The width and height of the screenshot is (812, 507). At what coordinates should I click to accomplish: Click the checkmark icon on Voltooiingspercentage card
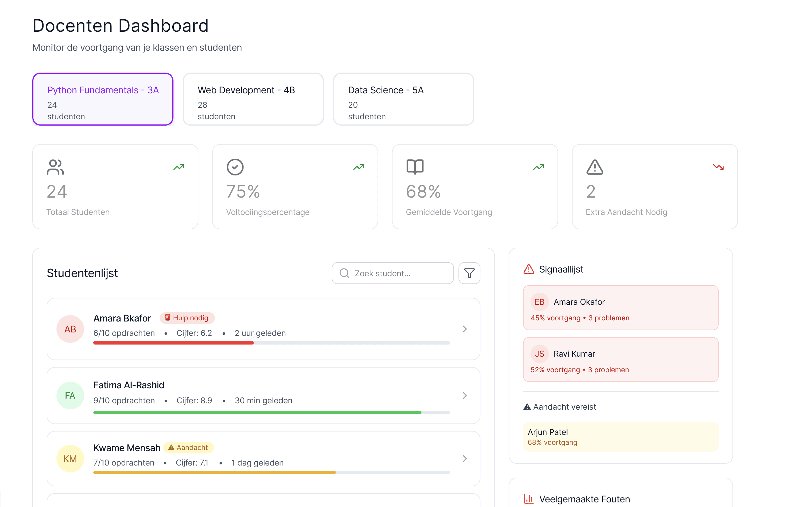235,167
